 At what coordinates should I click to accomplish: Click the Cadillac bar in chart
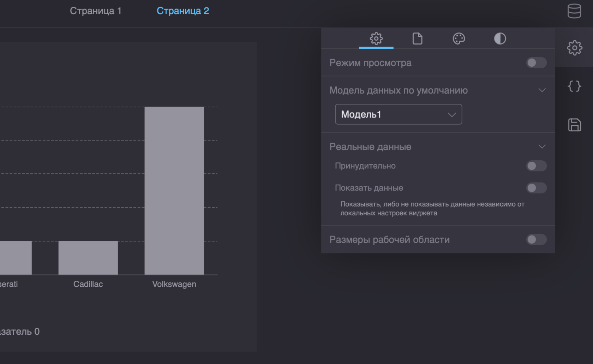point(88,258)
